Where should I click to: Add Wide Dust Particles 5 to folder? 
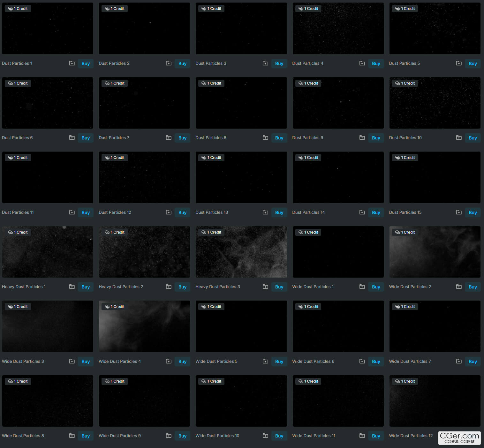point(265,361)
